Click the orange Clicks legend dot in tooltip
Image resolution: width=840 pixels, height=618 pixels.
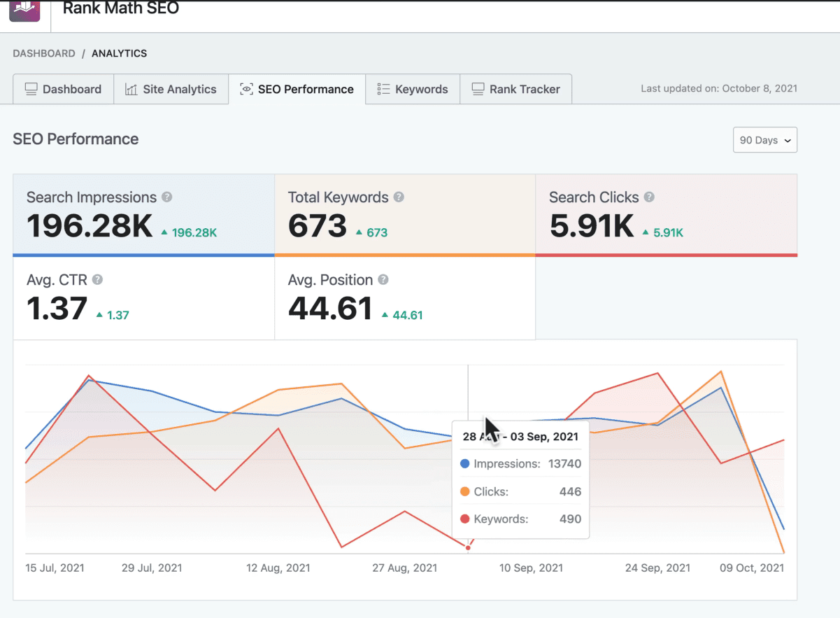click(465, 492)
